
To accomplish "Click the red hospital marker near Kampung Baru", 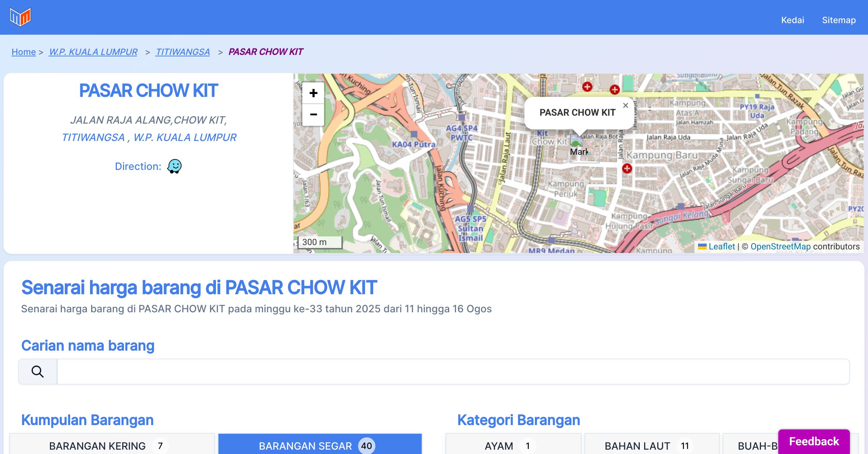I will click(627, 168).
